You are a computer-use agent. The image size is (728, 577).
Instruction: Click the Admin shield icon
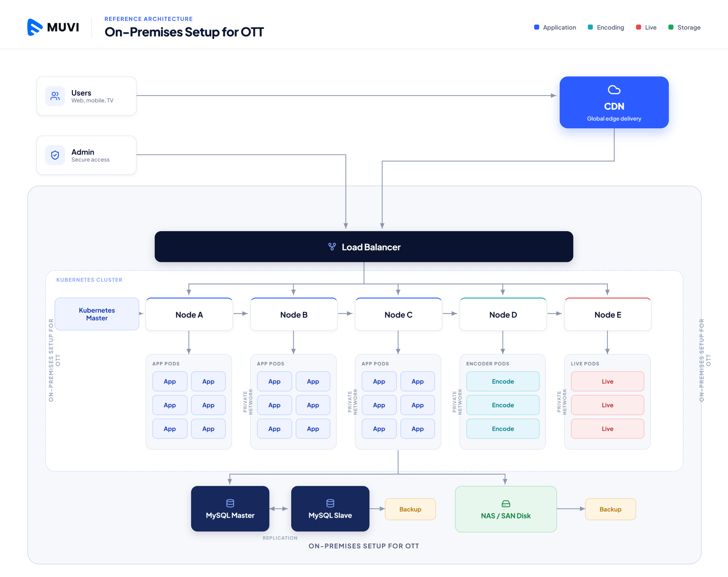point(55,155)
